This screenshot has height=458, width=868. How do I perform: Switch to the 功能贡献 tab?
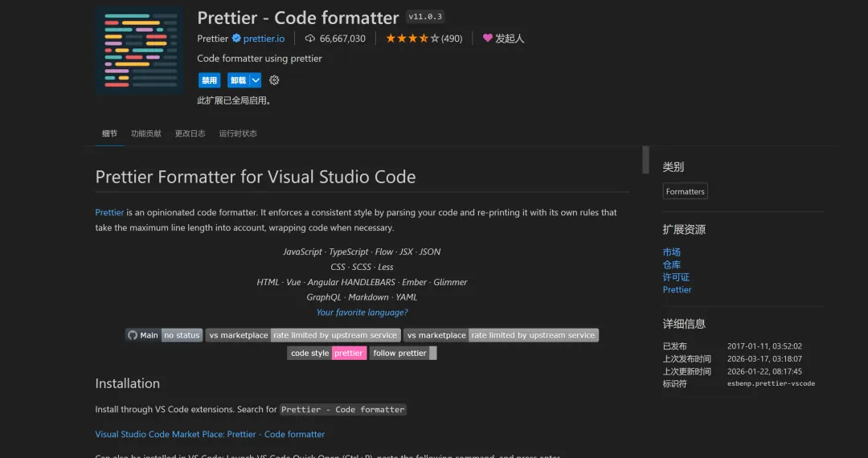pos(146,133)
